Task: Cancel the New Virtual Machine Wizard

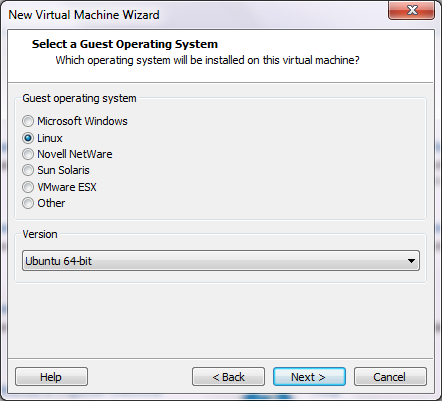Action: 390,377
